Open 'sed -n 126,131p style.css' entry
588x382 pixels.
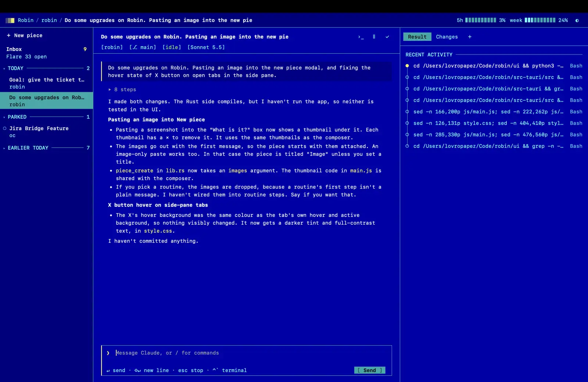click(494, 123)
